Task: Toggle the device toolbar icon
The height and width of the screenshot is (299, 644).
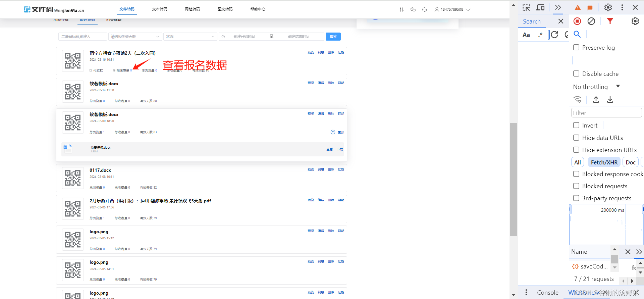Action: [540, 7]
